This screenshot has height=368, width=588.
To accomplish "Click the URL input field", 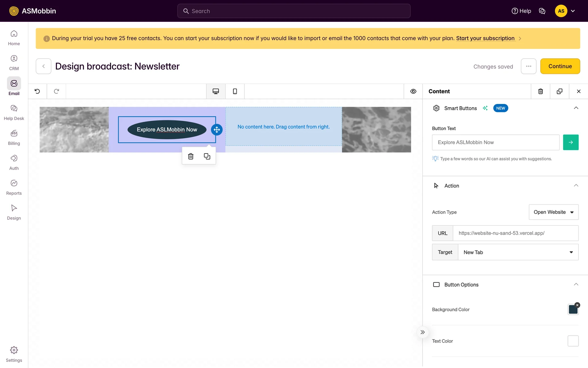I will (x=515, y=233).
